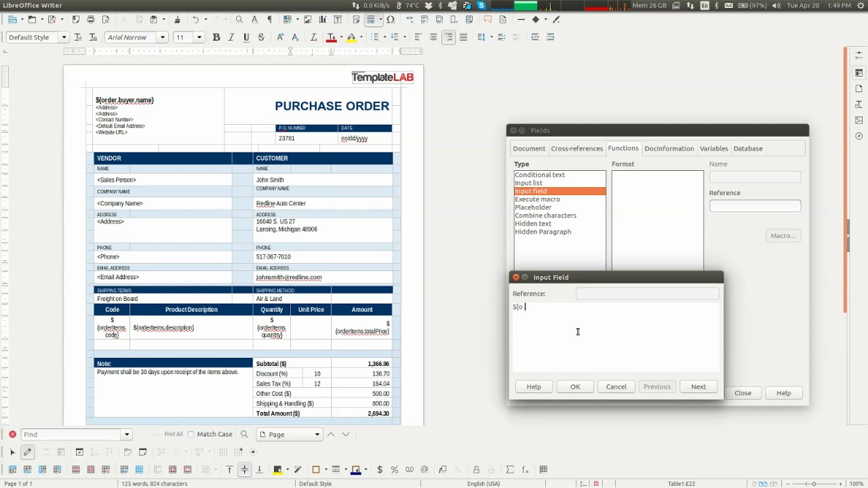Screen dimensions: 868x488
Task: Insert special character Omega icon
Action: 391,20
